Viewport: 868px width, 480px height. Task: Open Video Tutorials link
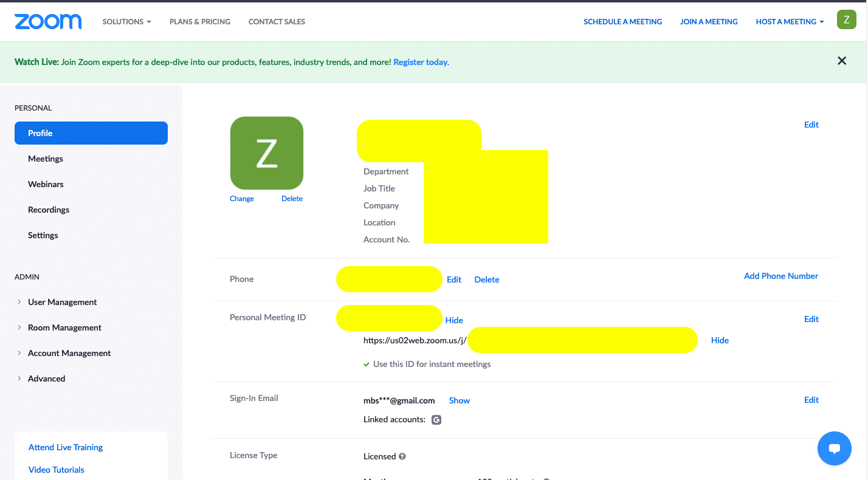(57, 470)
